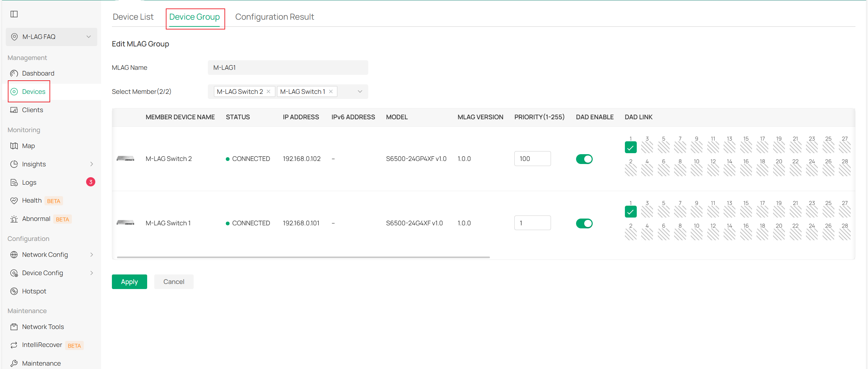Open Network Tools icon in Maintenance
The image size is (868, 369).
[x=14, y=327]
